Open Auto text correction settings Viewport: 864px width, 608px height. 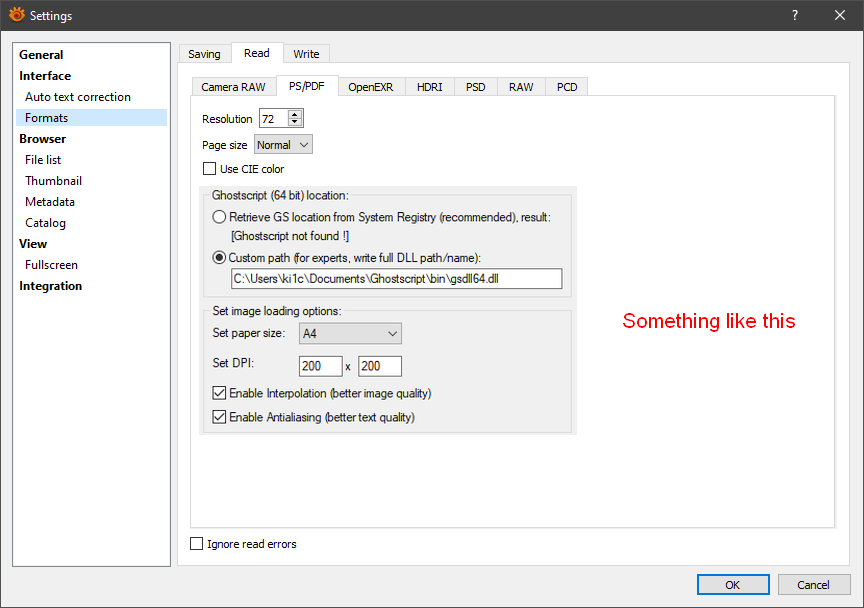[78, 97]
